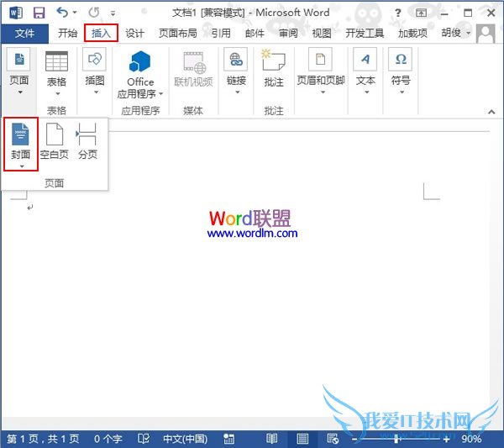This screenshot has width=504, height=448.
Task: Collapse the ribbon with the chevron
Action: tap(491, 112)
